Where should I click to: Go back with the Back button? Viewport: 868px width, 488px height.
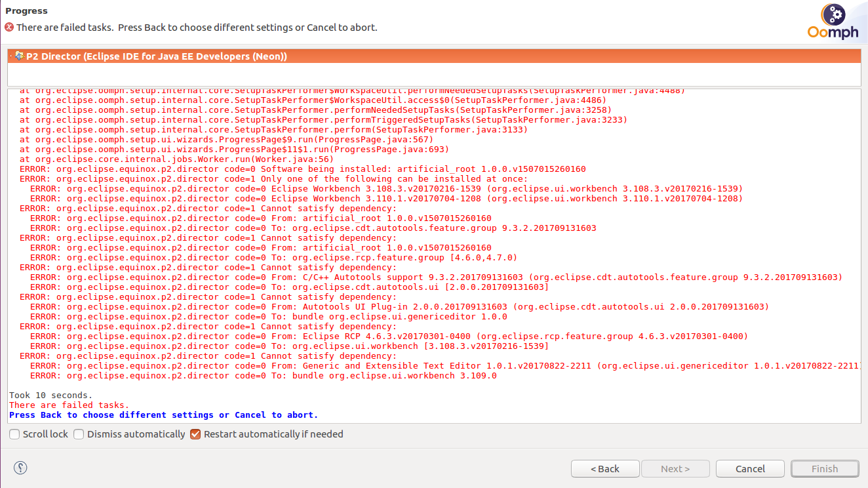pyautogui.click(x=605, y=469)
